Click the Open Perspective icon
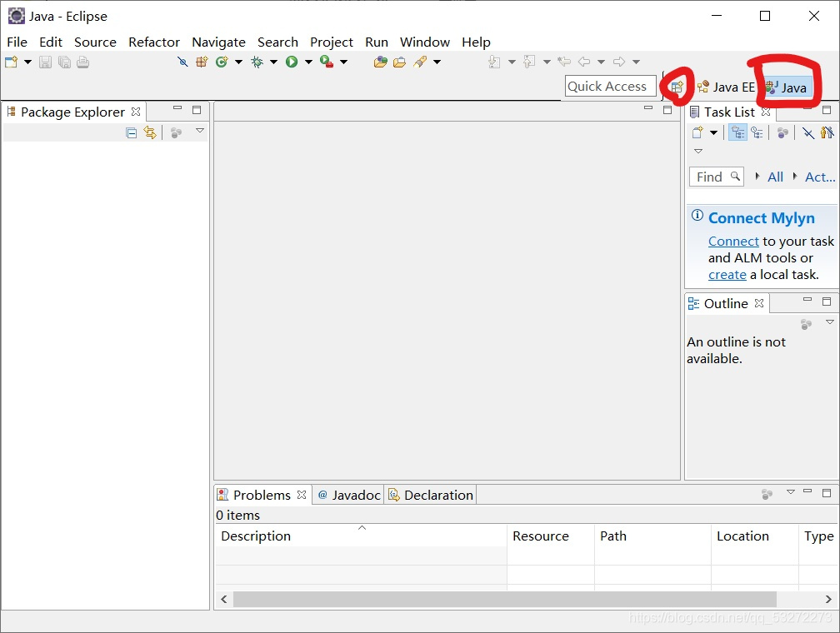Image resolution: width=840 pixels, height=633 pixels. coord(677,87)
